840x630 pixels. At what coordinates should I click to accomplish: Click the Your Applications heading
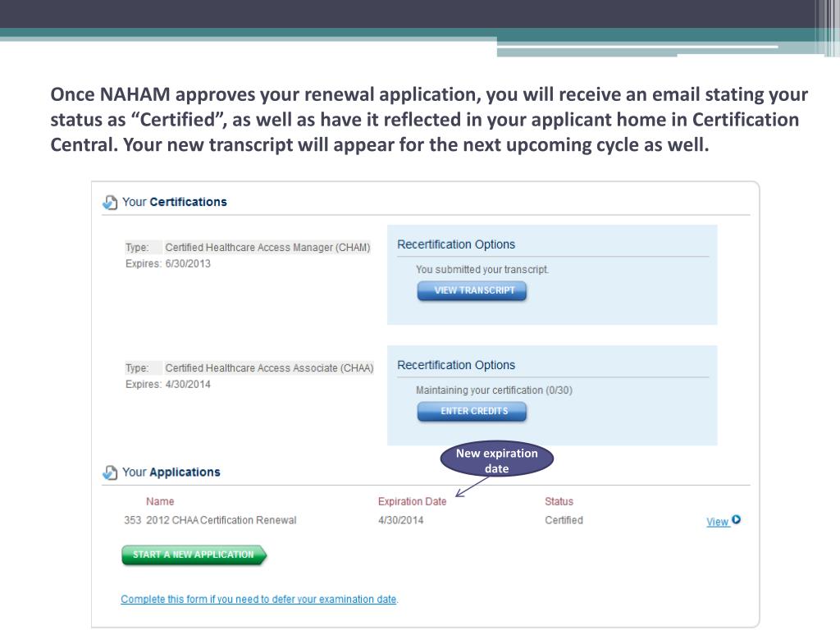pyautogui.click(x=171, y=472)
